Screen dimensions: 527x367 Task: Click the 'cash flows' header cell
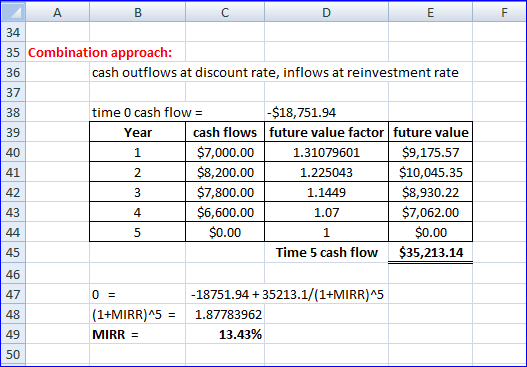[x=225, y=132]
